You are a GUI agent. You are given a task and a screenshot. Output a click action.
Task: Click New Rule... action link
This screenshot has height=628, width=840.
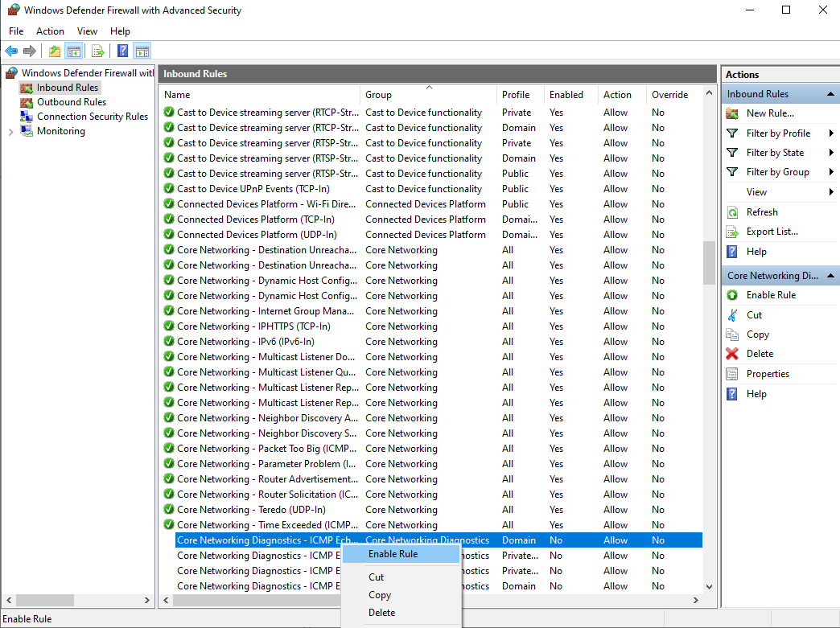(770, 113)
